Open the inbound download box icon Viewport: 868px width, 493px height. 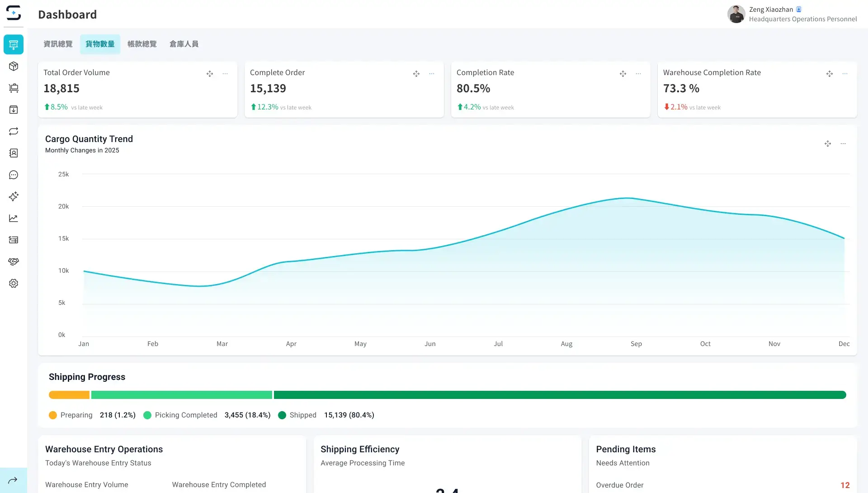click(14, 110)
